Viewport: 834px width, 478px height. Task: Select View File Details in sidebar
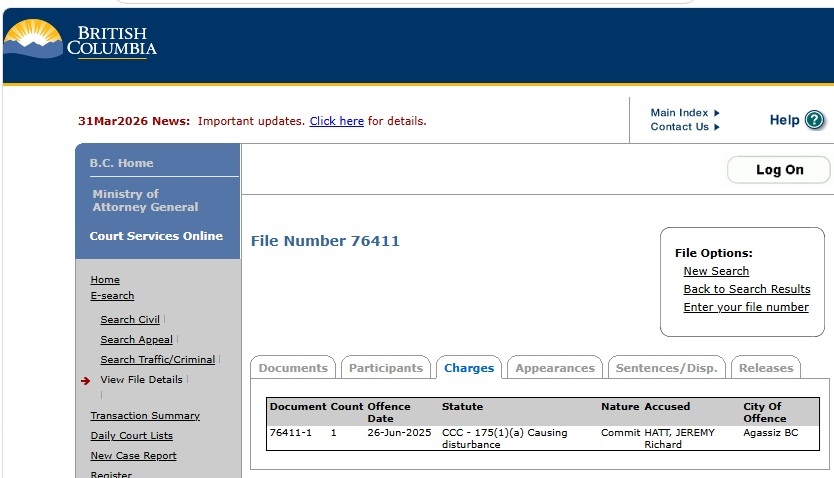tap(141, 380)
